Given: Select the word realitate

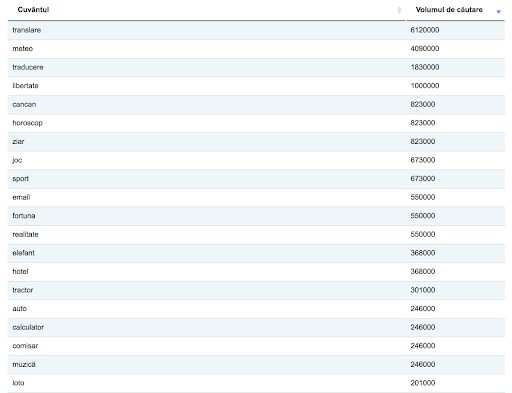Looking at the screenshot, I should tap(25, 234).
